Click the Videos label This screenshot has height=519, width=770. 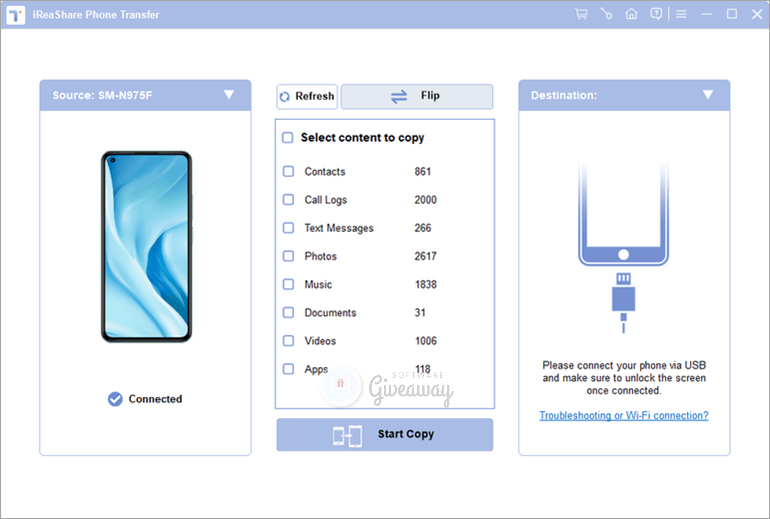click(320, 341)
